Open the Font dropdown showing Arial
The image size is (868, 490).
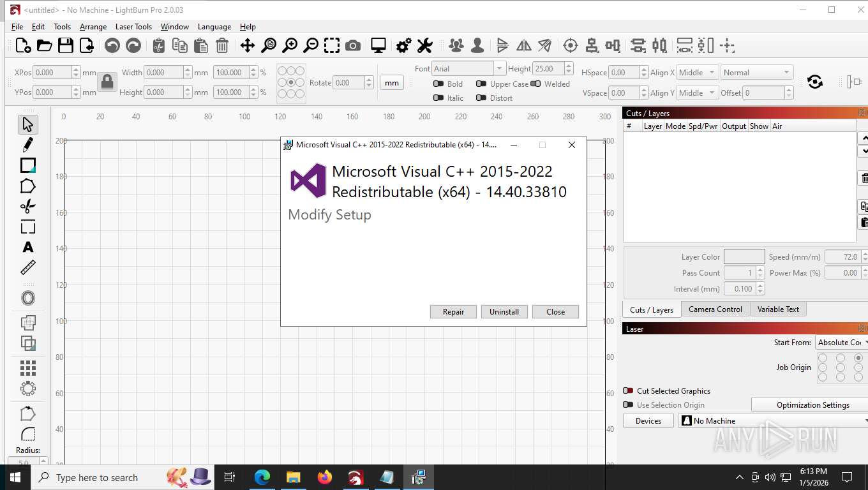[468, 68]
